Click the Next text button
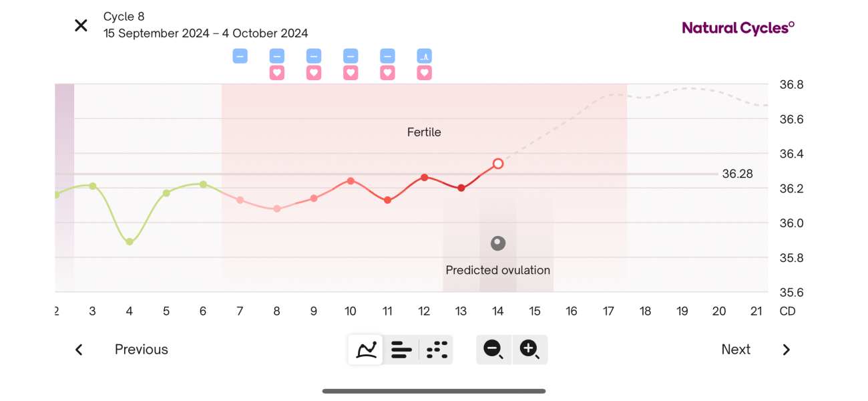868x401 pixels. 735,350
